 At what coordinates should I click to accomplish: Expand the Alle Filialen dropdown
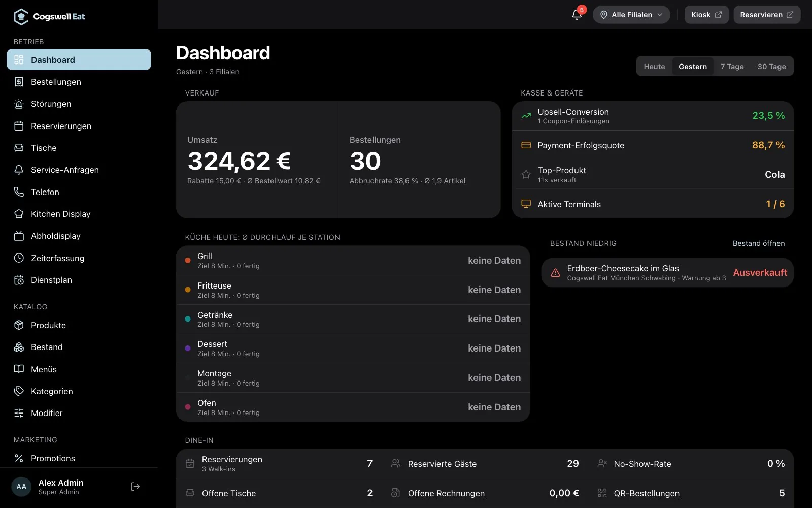tap(631, 15)
